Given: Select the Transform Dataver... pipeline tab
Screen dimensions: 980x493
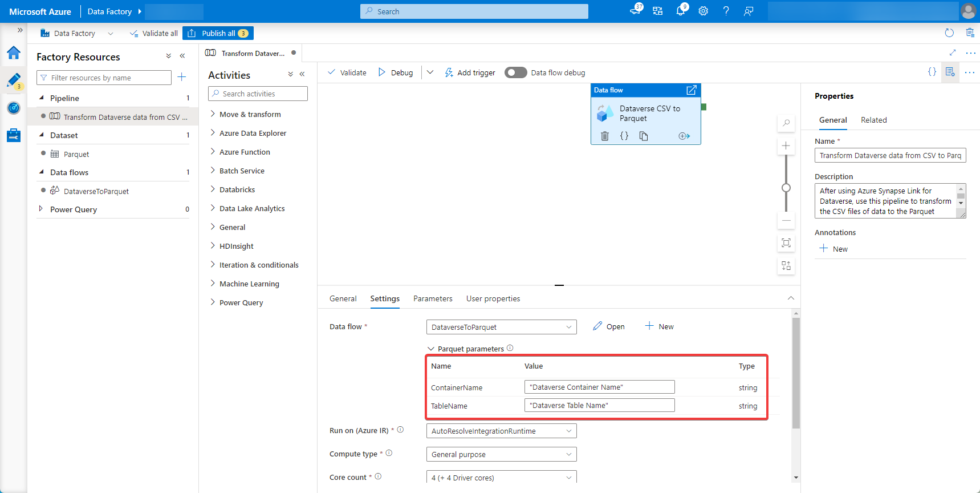Looking at the screenshot, I should pos(250,53).
